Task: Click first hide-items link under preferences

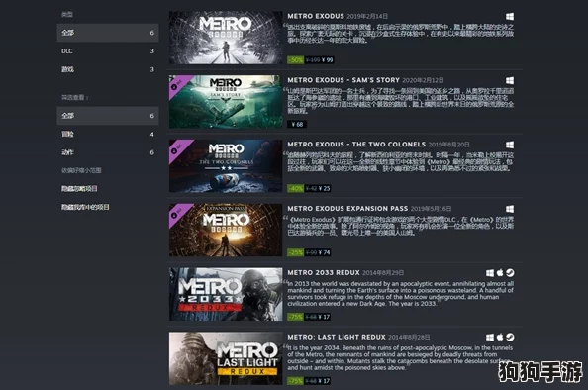Action: [x=79, y=189]
